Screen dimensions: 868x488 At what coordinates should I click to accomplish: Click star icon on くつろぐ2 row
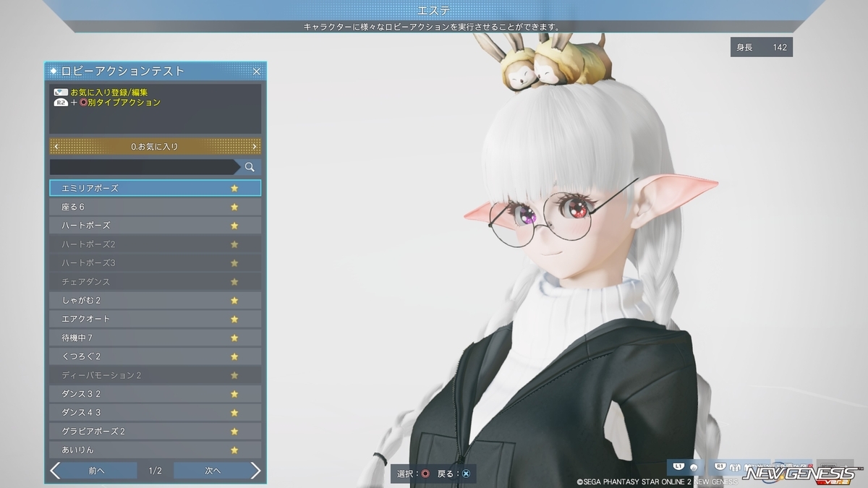tap(234, 356)
